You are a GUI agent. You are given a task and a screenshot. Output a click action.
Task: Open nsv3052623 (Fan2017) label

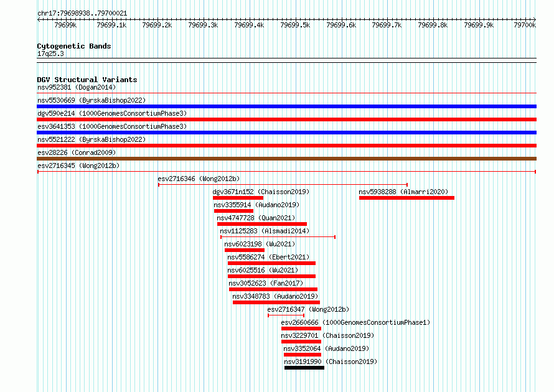266,283
